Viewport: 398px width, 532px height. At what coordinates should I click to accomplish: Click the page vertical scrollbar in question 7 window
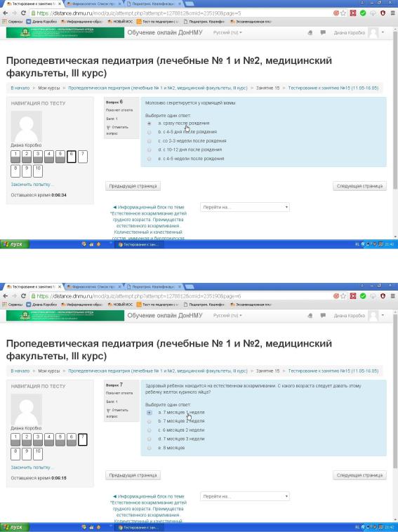click(x=395, y=390)
